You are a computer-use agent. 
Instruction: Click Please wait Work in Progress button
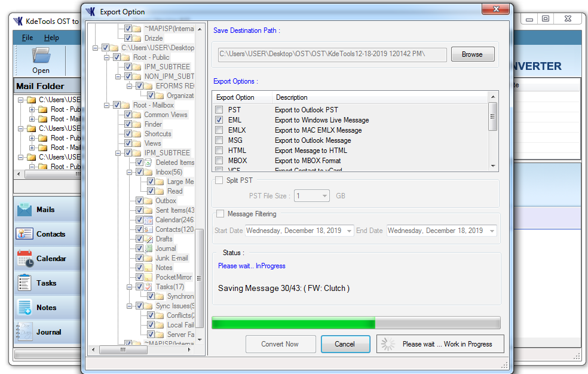(x=440, y=344)
